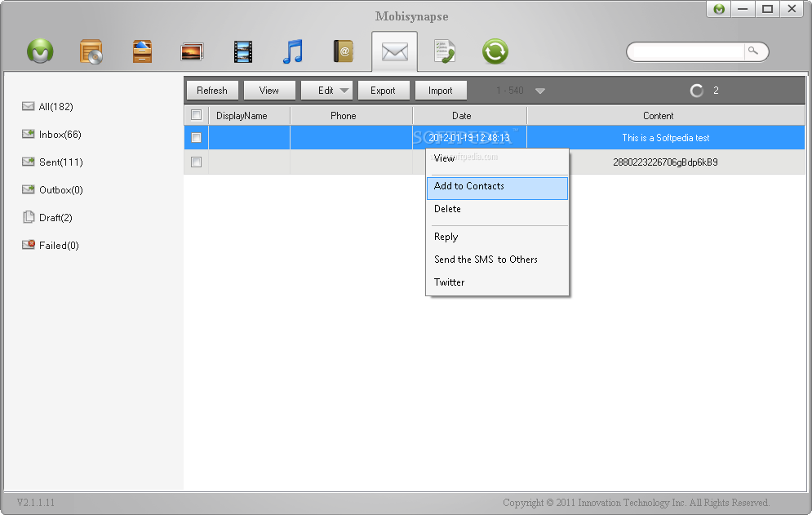
Task: Select the Outbox(0) folder
Action: tap(52, 189)
